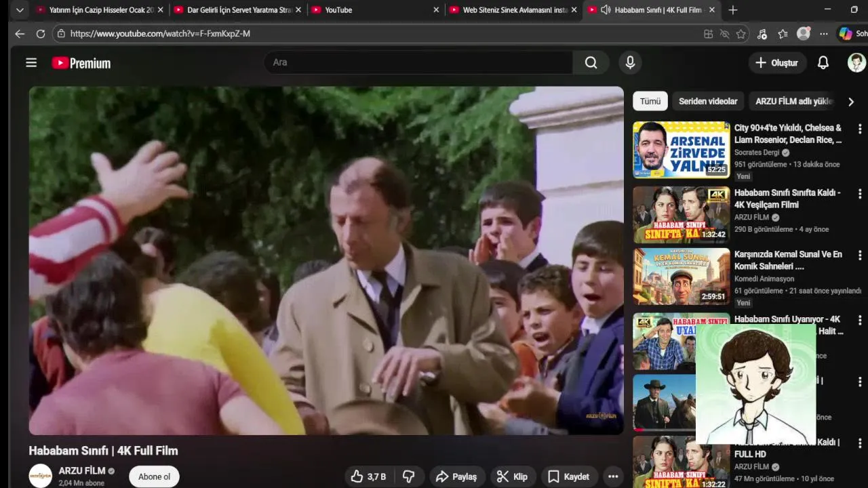Subscribe with the Abone ol button
This screenshot has width=868, height=488.
pos(154,476)
